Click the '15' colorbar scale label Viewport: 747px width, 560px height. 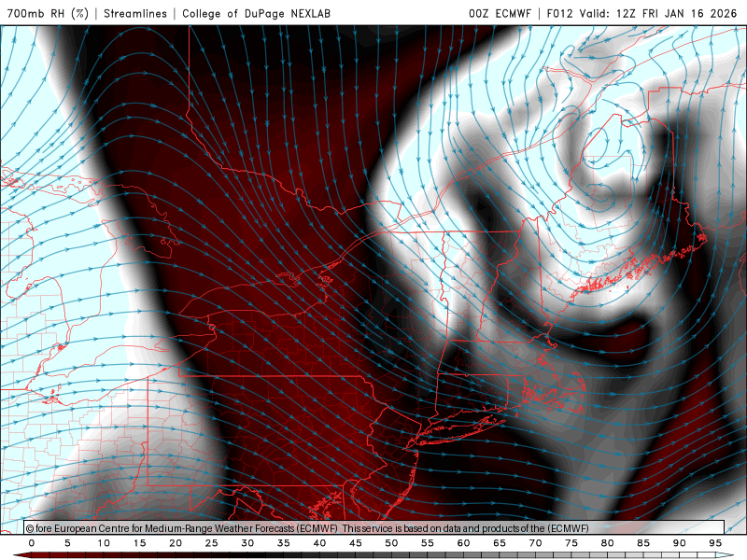tap(139, 543)
